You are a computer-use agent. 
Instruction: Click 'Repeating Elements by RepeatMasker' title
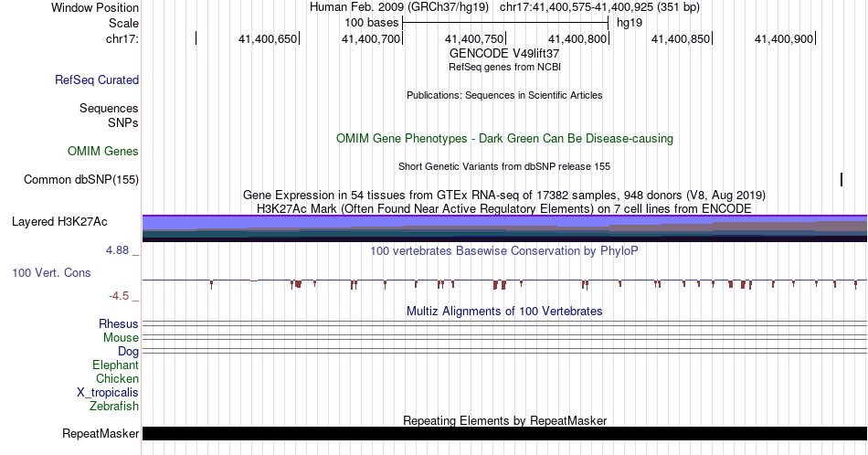[x=504, y=420]
